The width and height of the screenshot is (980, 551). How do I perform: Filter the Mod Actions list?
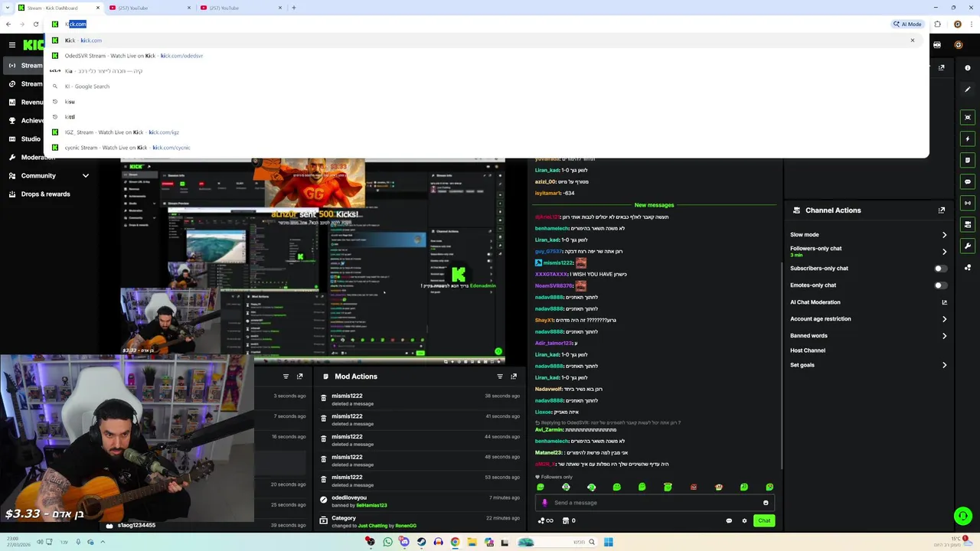[500, 377]
